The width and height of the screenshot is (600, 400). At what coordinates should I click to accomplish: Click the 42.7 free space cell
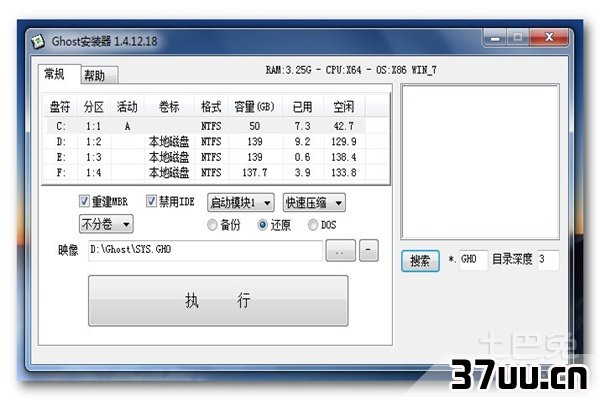[x=344, y=126]
